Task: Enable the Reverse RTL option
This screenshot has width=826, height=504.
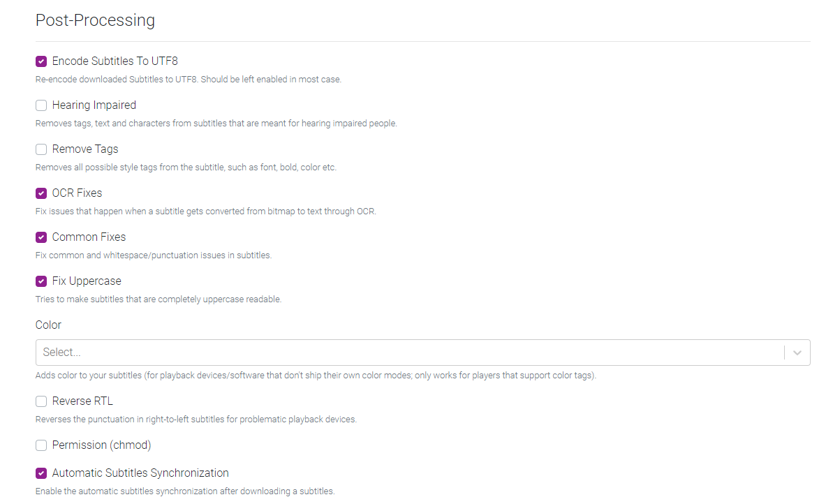Action: [x=40, y=401]
